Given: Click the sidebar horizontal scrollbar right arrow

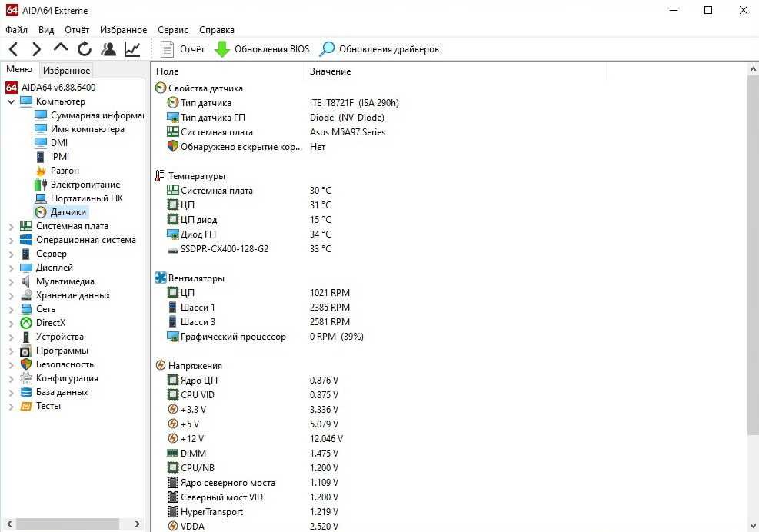Looking at the screenshot, I should tap(138, 524).
